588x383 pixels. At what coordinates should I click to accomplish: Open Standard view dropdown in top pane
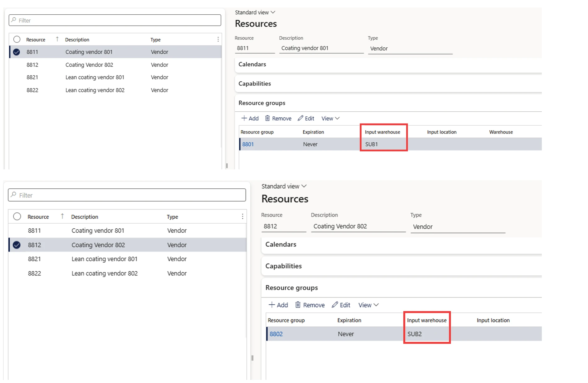(x=255, y=12)
